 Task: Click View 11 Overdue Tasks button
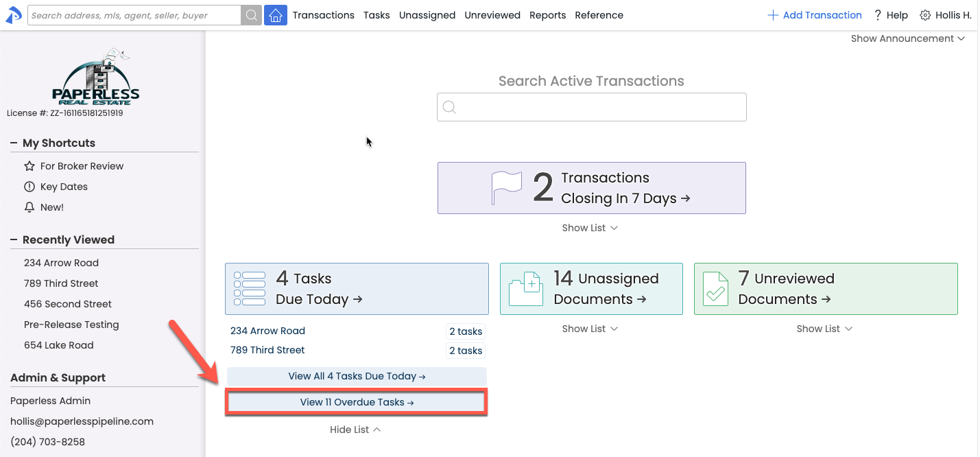tap(357, 402)
